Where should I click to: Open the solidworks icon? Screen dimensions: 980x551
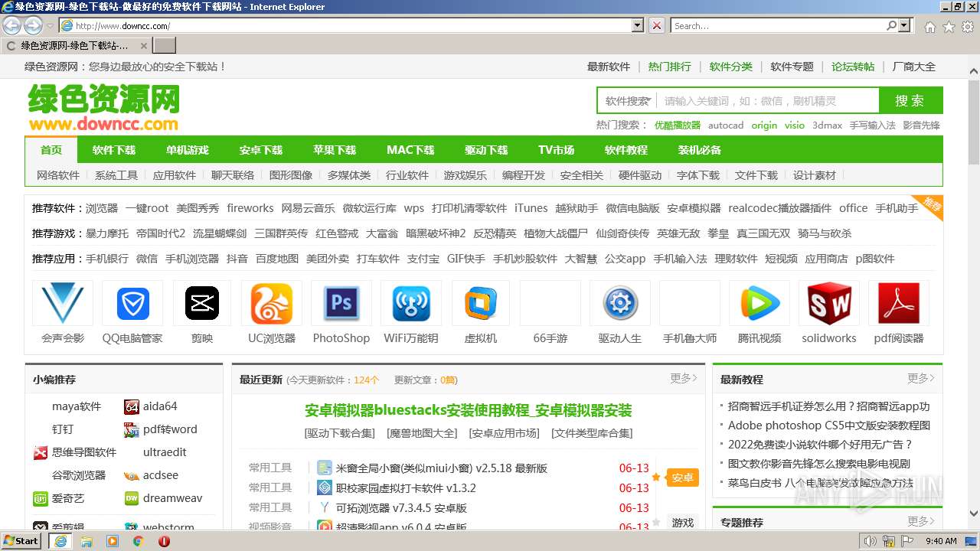click(x=829, y=304)
